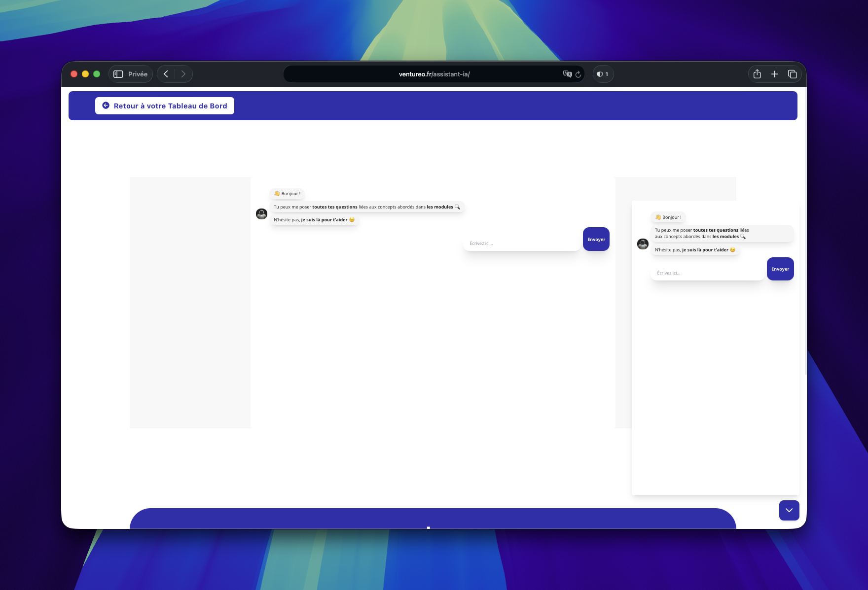
Task: Focus the main chat Écrivez ici field
Action: click(522, 243)
